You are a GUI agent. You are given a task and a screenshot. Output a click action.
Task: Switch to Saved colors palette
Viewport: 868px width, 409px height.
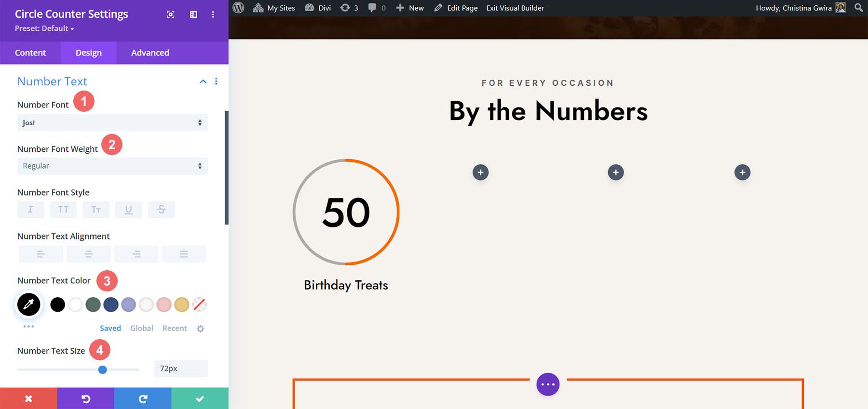point(110,328)
